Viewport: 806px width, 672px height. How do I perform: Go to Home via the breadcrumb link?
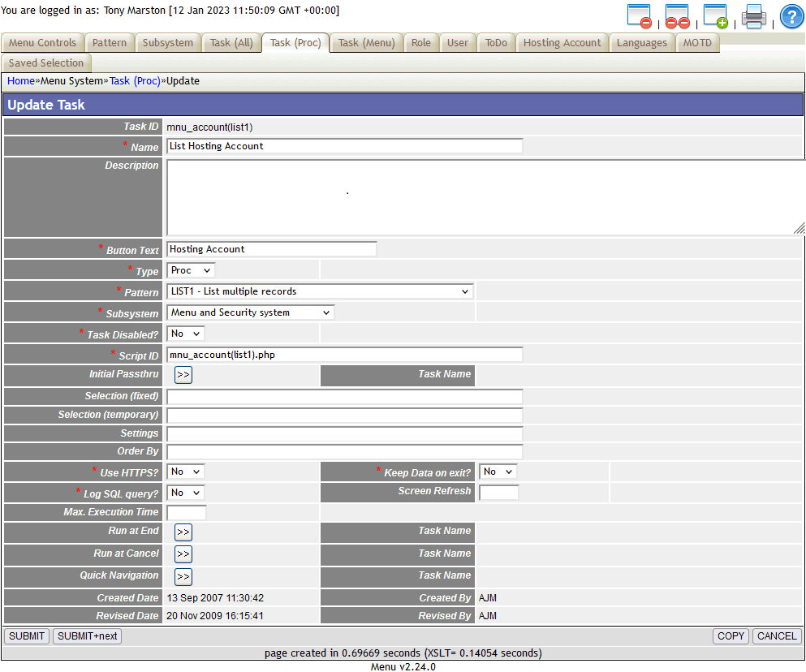(21, 80)
